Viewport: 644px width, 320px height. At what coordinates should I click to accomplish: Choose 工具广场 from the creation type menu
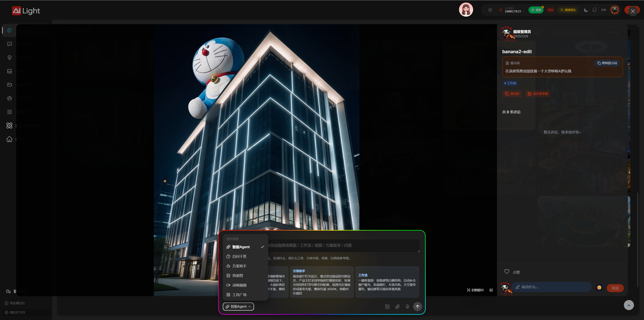pyautogui.click(x=245, y=295)
